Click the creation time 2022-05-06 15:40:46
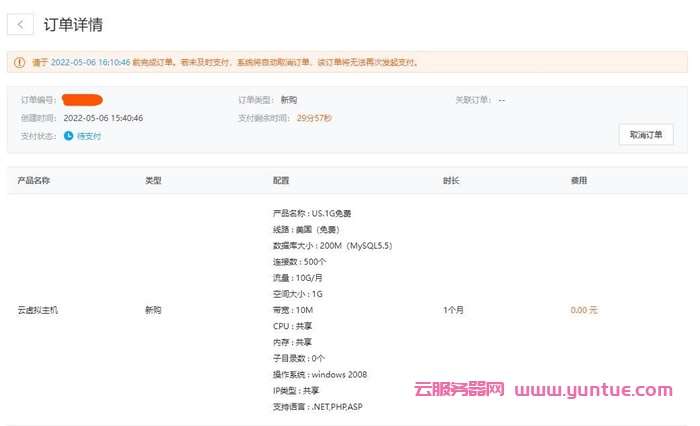This screenshot has width=700, height=426. point(103,118)
